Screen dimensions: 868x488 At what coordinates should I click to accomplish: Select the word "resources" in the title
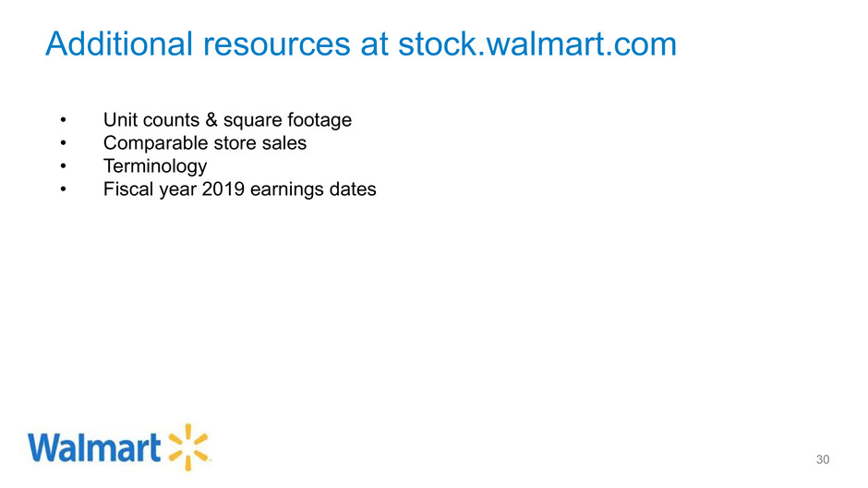coord(276,44)
